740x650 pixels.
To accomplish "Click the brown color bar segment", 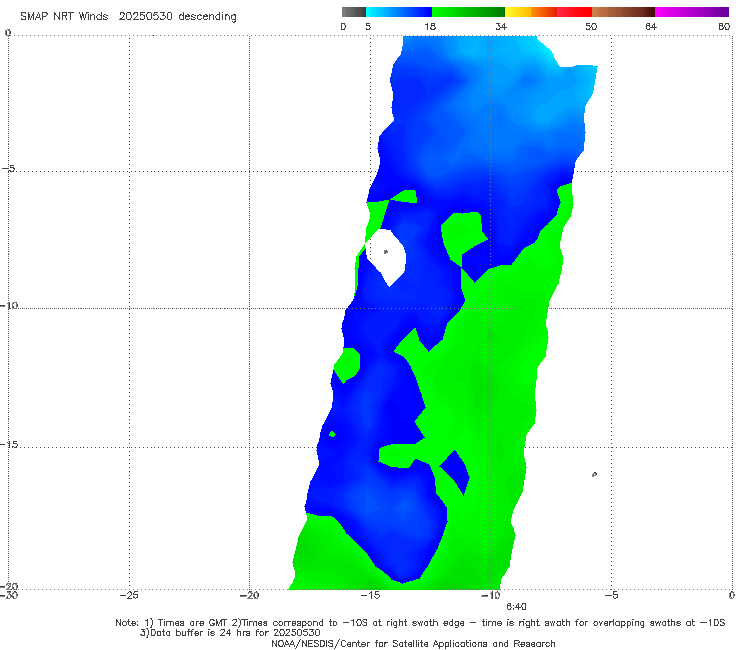I will pyautogui.click(x=623, y=12).
